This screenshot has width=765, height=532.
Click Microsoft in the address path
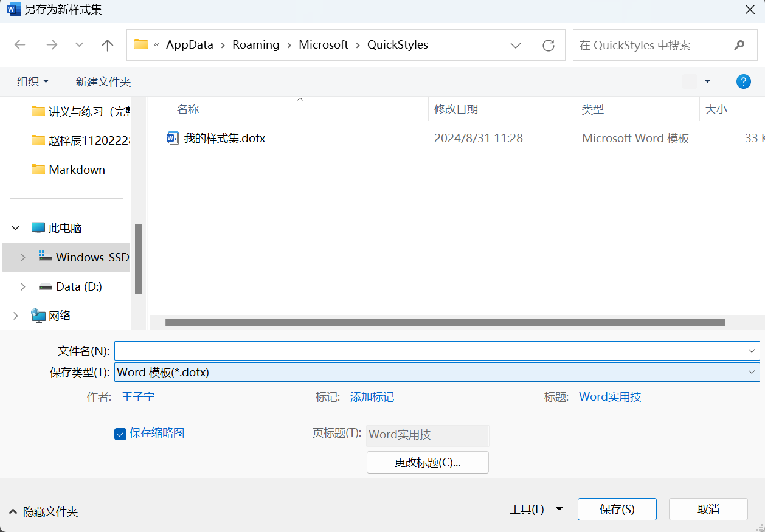[324, 45]
